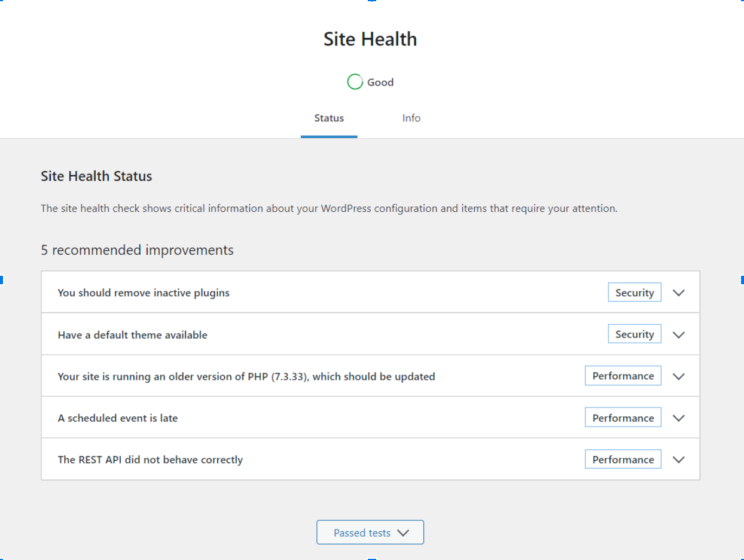The width and height of the screenshot is (744, 560).
Task: Click the Security badge for inactive plugins
Action: click(x=635, y=293)
